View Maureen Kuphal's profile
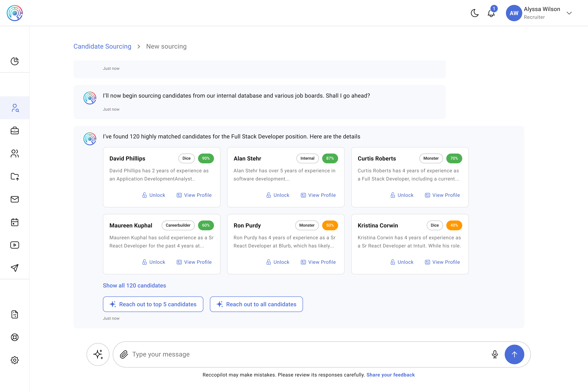 click(194, 262)
